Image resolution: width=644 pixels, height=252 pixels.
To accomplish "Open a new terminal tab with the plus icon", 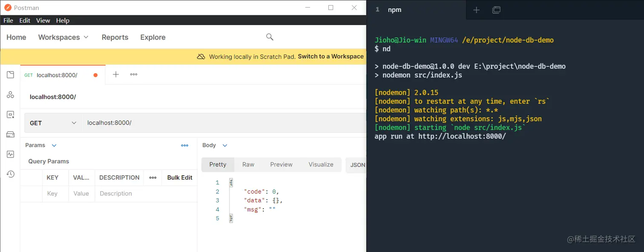I will 476,9.
